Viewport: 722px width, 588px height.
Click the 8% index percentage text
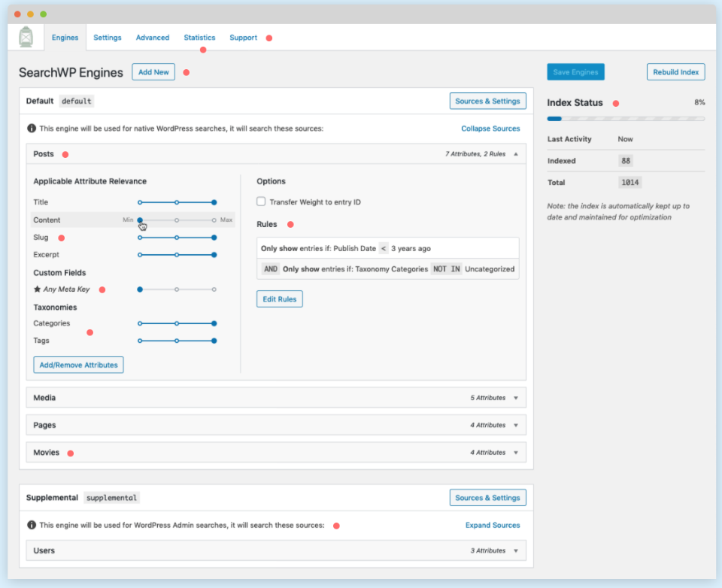[x=699, y=102]
